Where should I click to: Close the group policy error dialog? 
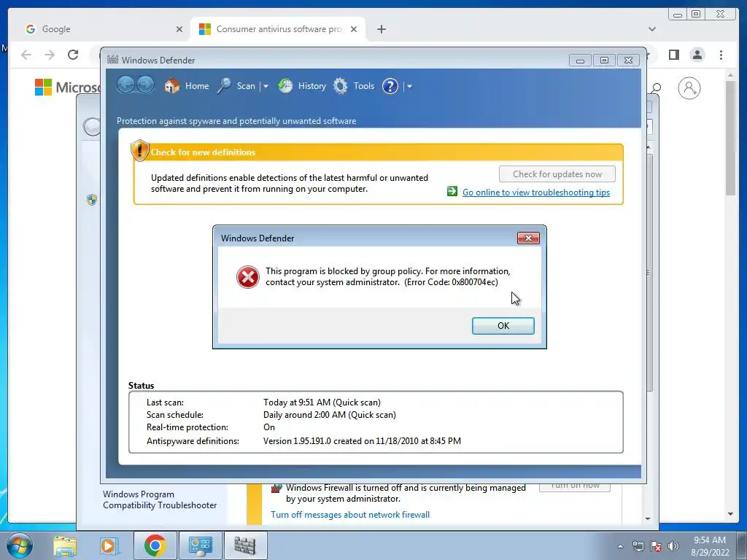click(528, 238)
